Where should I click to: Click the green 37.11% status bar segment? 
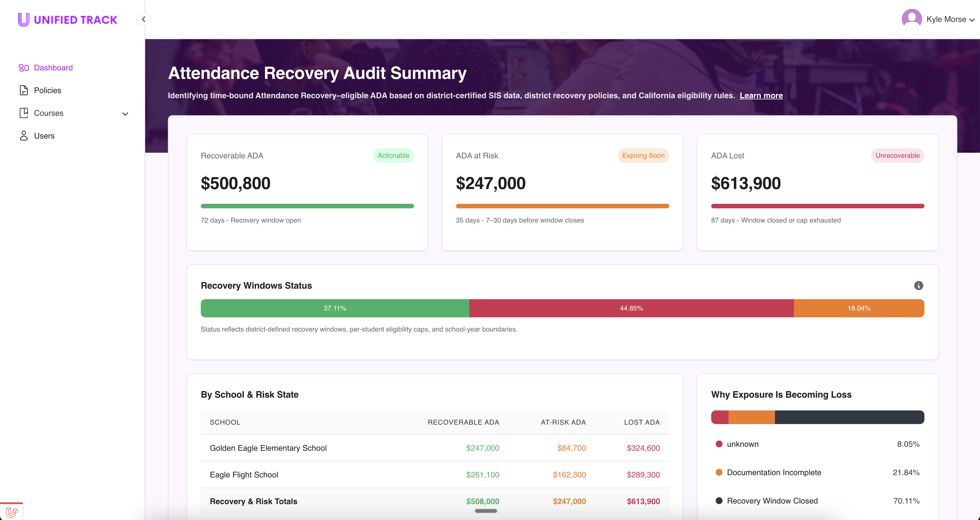[x=335, y=308]
